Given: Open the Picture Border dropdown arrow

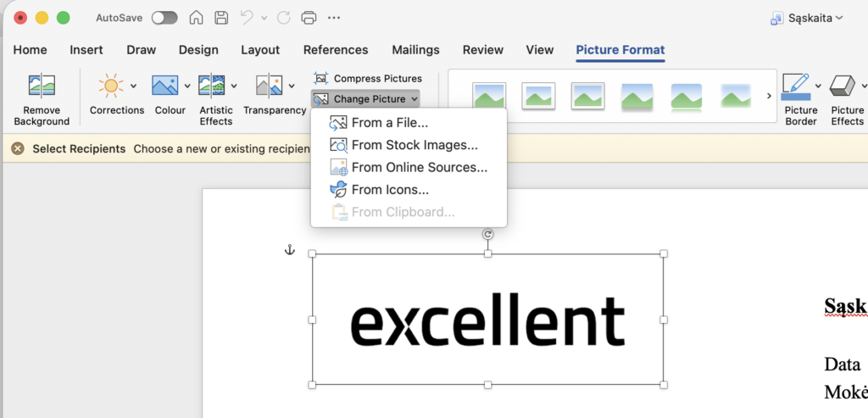Looking at the screenshot, I should click(818, 86).
